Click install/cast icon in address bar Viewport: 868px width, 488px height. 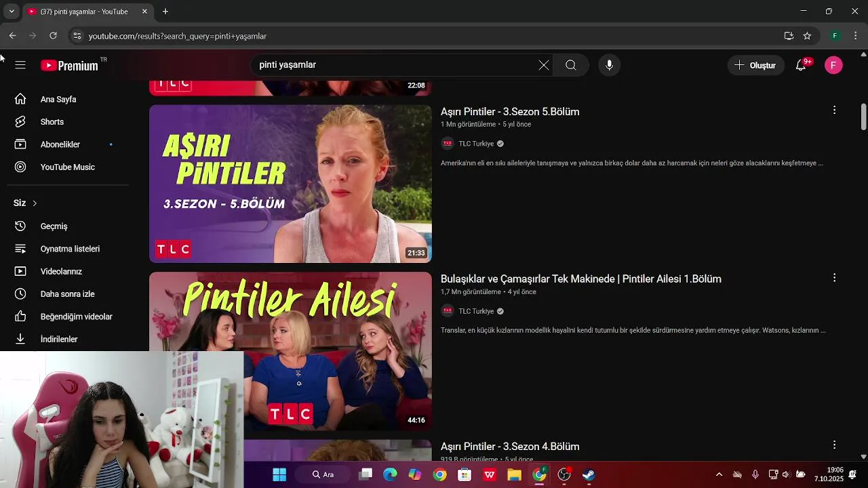[x=789, y=36]
